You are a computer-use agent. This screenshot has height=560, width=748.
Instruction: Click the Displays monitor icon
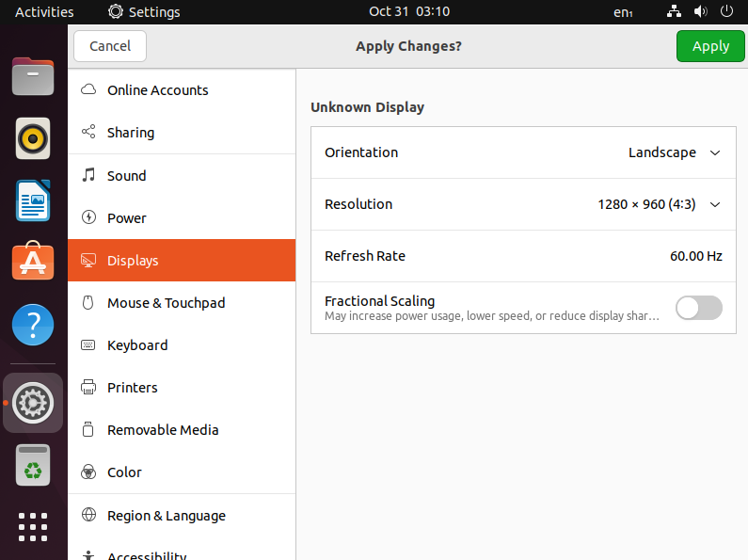[88, 260]
